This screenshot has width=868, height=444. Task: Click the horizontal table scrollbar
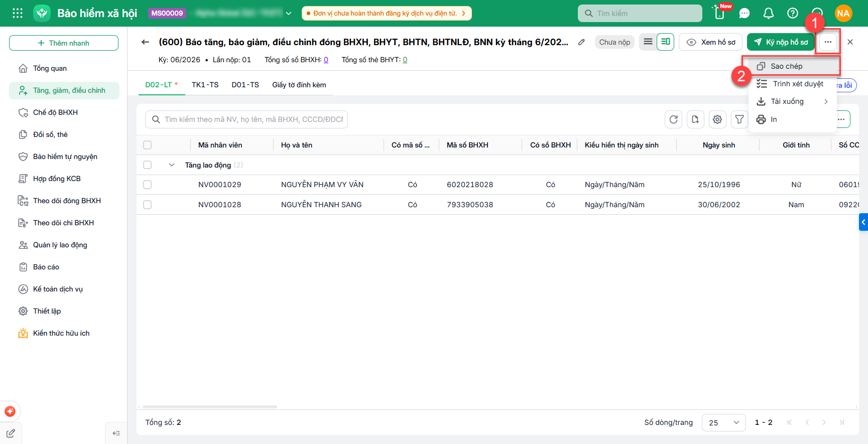click(210, 407)
